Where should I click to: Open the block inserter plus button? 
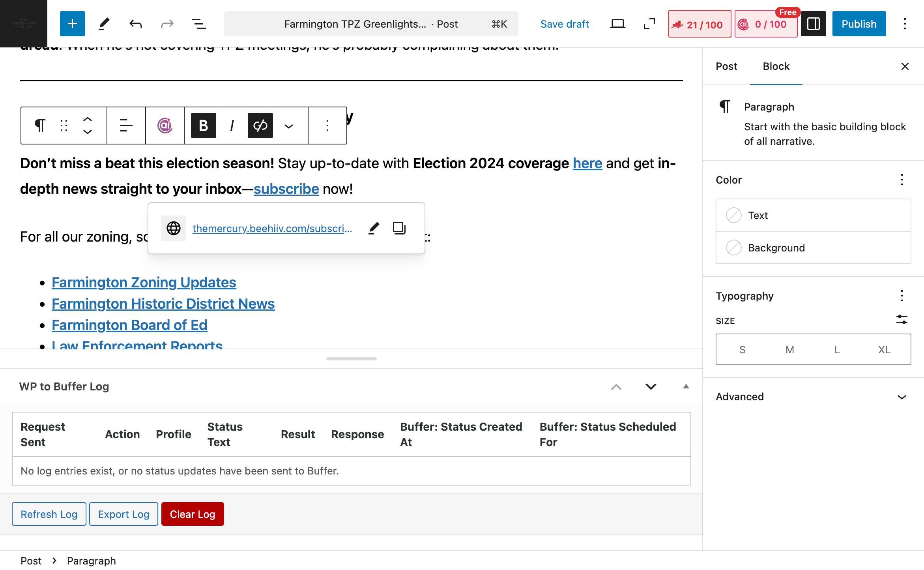[73, 24]
